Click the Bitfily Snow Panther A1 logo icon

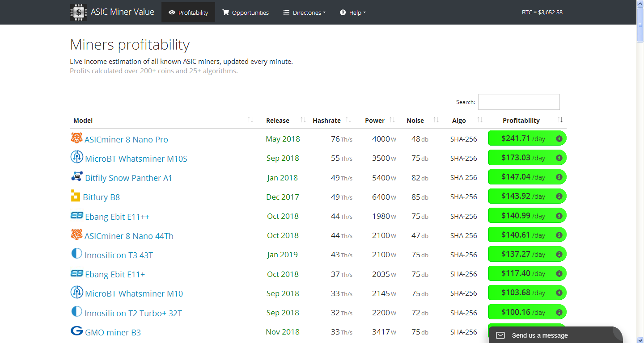[x=77, y=176]
